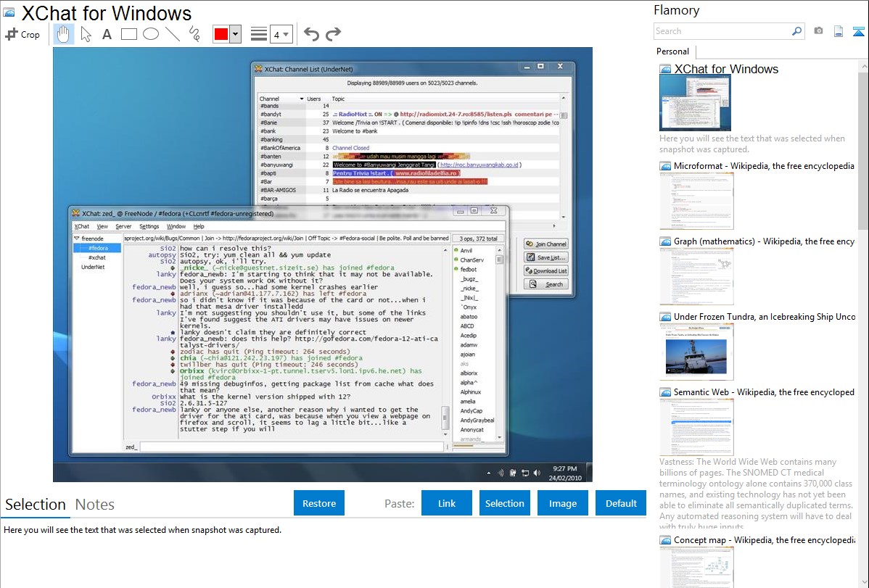Paste as Selection button
Image resolution: width=869 pixels, height=588 pixels.
coord(504,503)
